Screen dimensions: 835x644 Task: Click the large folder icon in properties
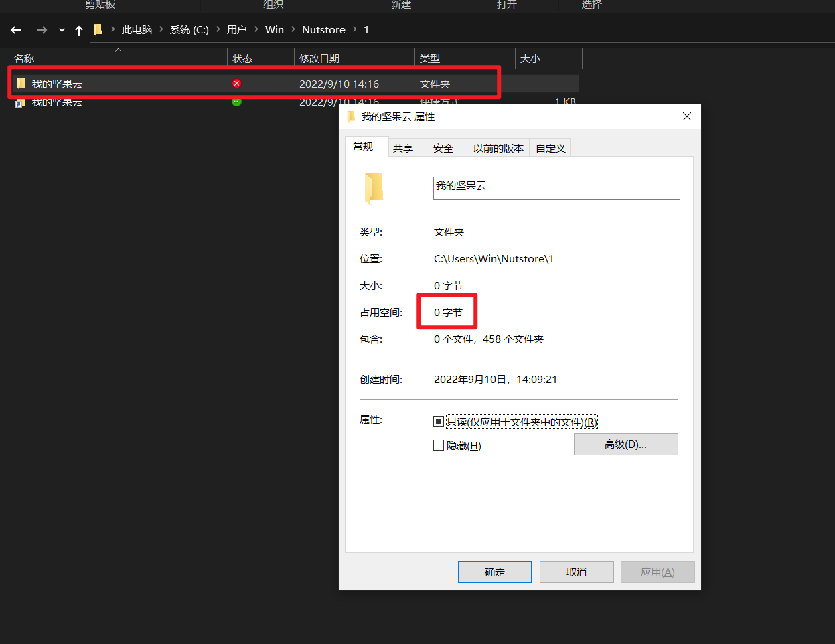(x=374, y=188)
